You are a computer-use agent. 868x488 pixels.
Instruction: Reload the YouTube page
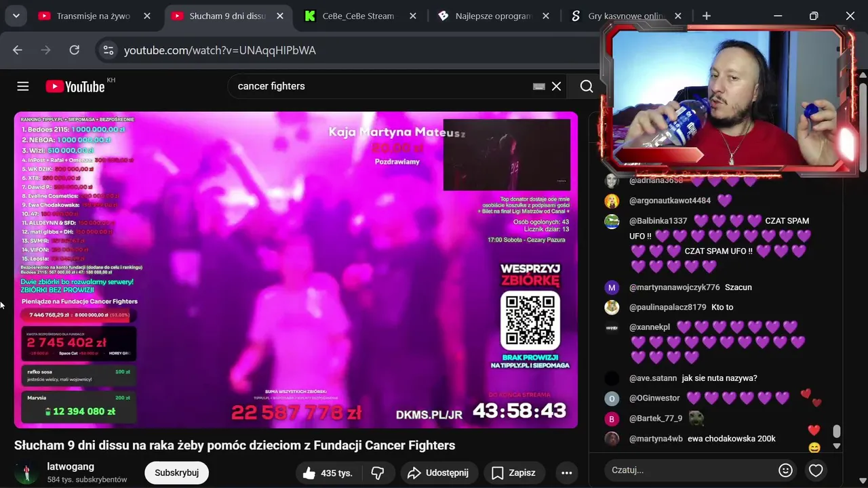[75, 50]
